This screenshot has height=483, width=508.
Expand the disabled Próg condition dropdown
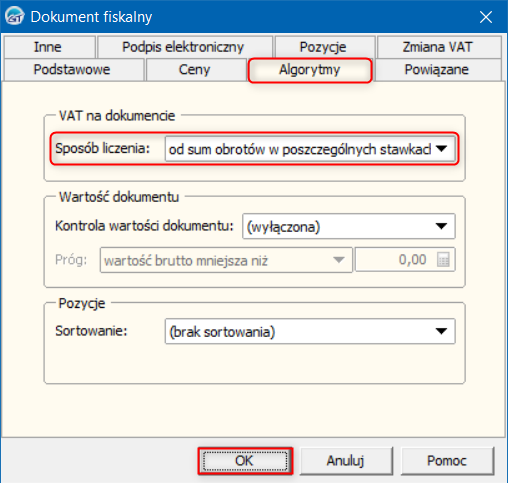click(226, 260)
